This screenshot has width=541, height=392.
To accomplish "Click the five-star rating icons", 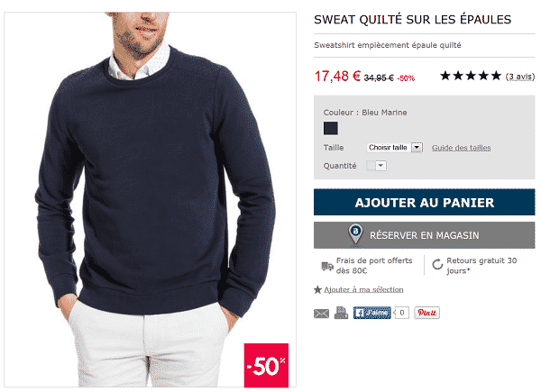I will 471,76.
